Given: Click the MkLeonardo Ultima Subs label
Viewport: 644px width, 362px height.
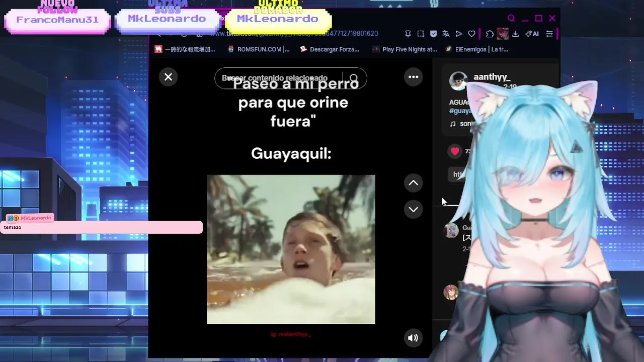Looking at the screenshot, I should click(x=167, y=19).
